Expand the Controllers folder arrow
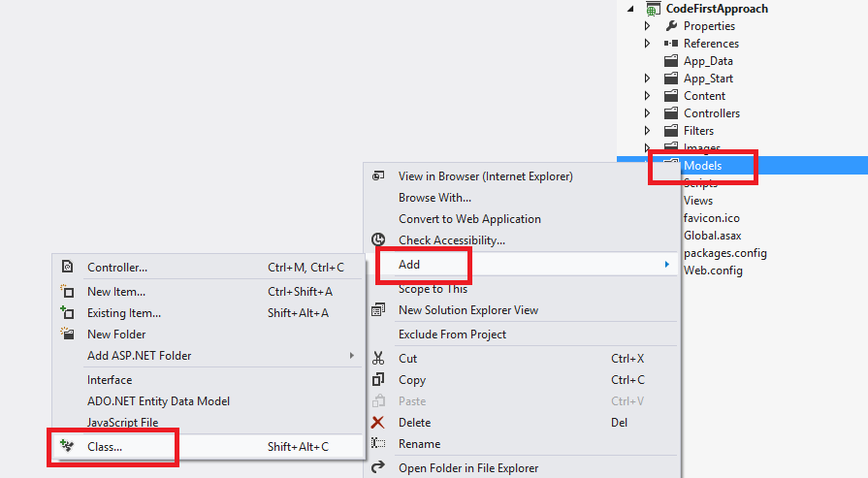Screen dimensions: 868x478 point(647,113)
